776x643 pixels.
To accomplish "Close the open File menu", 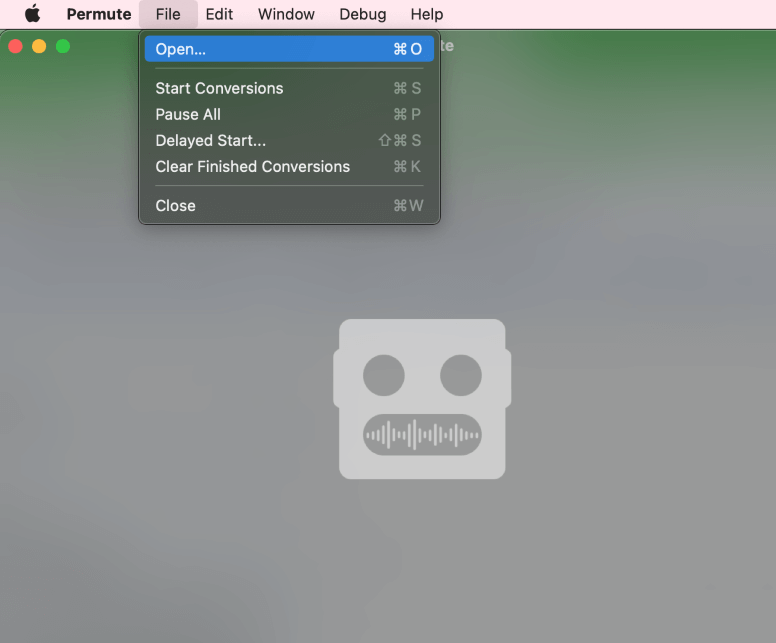I will click(x=168, y=14).
